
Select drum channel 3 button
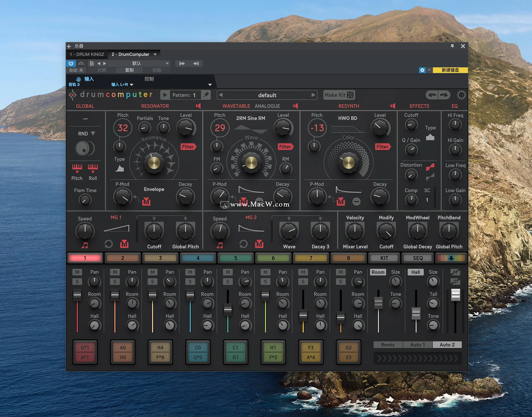tap(160, 258)
